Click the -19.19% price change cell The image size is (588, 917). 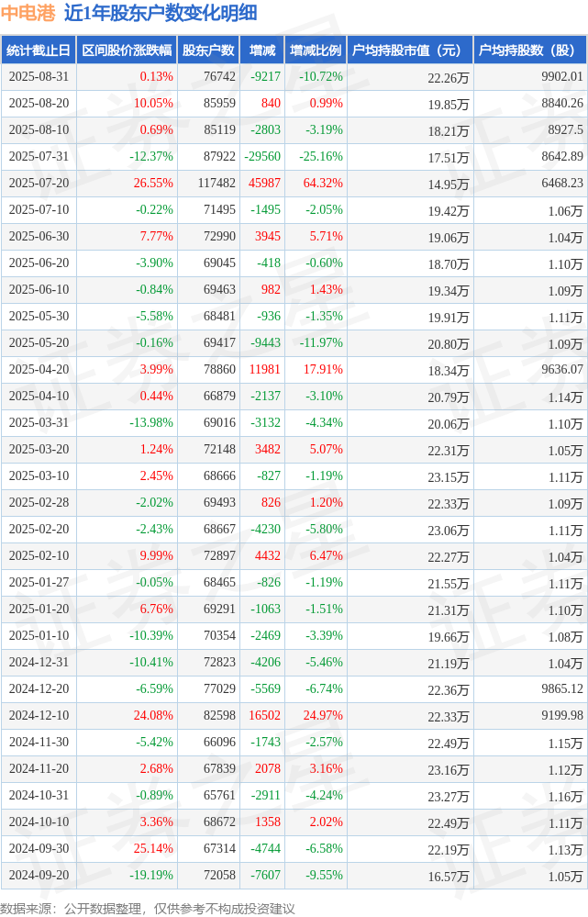tap(151, 875)
